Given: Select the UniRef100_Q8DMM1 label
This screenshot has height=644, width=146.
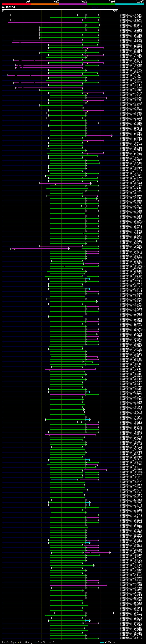Looking at the screenshot, I should pos(131,113).
